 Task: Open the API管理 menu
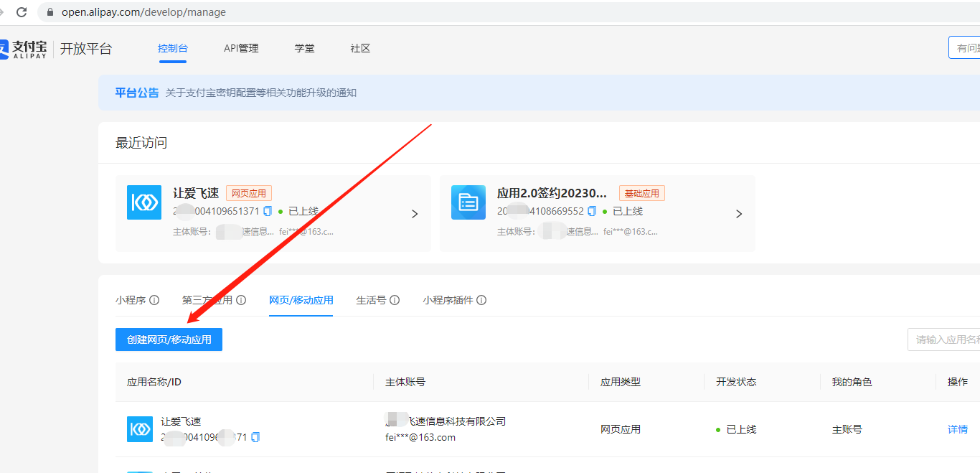(241, 48)
